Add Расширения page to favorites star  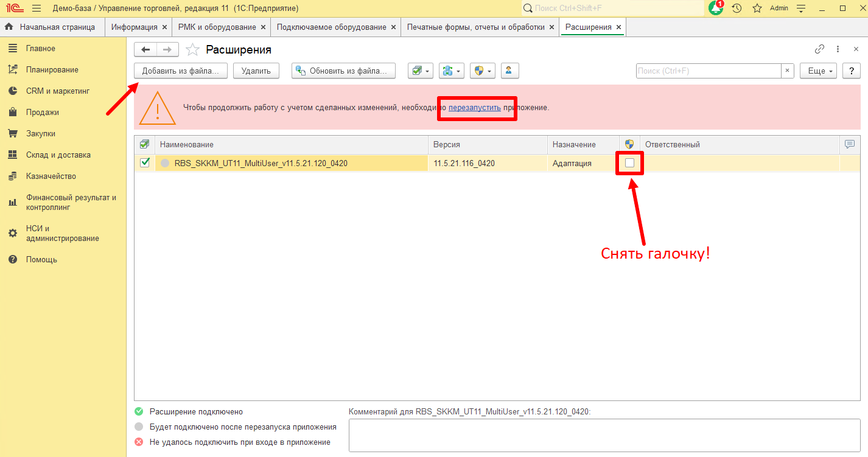point(192,50)
